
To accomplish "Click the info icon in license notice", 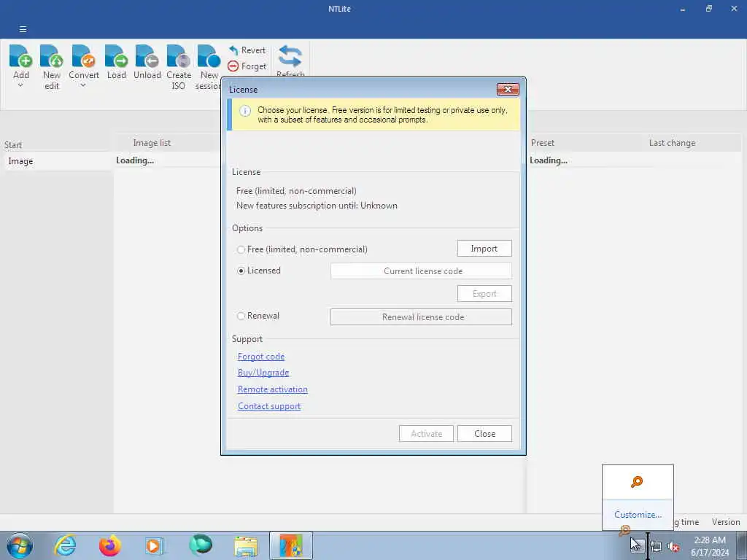I will [x=245, y=111].
